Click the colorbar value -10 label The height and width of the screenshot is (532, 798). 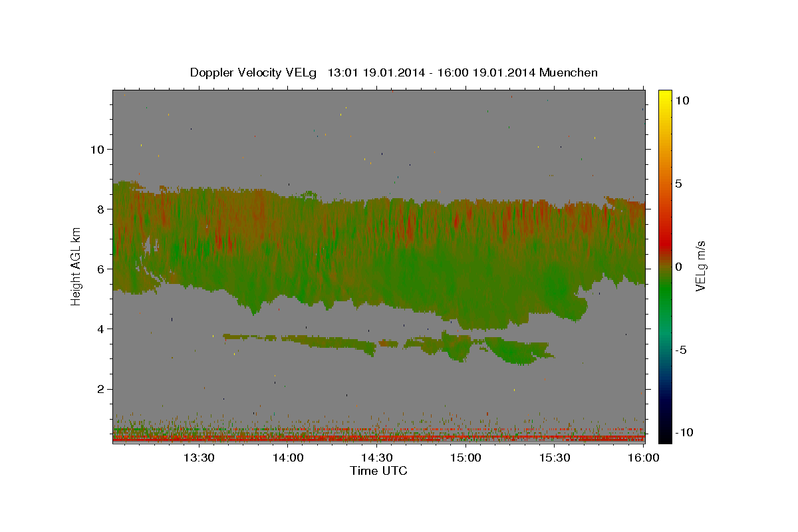tap(684, 432)
